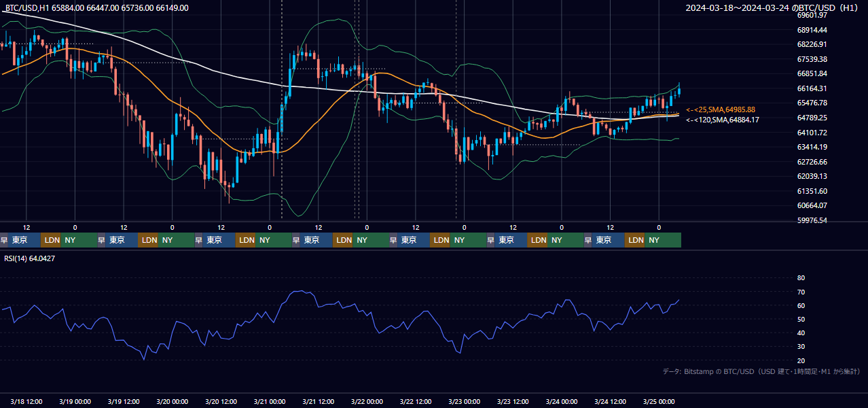Click the 3/21 00:00 time label
The image size is (868, 408).
tap(270, 402)
